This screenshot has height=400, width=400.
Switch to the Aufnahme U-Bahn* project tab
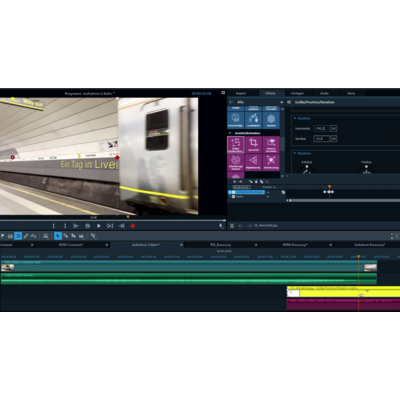[x=146, y=245]
